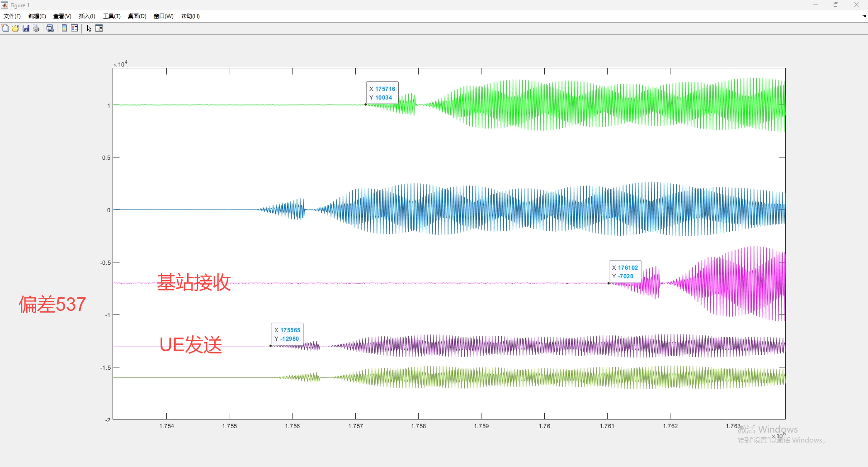Click the MATLAB logo in the title bar
The width and height of the screenshot is (868, 467).
pyautogui.click(x=5, y=5)
